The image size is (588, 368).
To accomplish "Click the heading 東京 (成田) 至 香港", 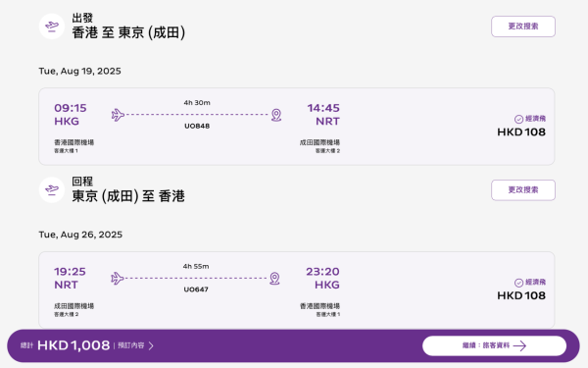I will pos(128,196).
